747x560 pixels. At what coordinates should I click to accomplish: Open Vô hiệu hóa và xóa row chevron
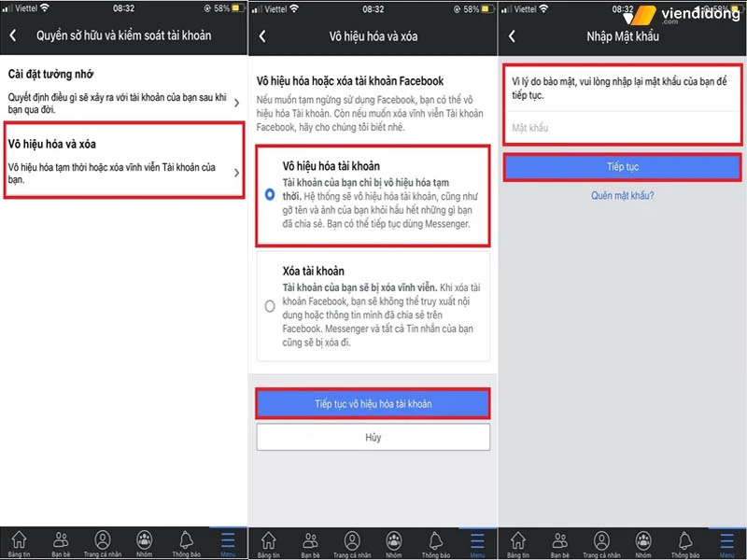pyautogui.click(x=236, y=172)
